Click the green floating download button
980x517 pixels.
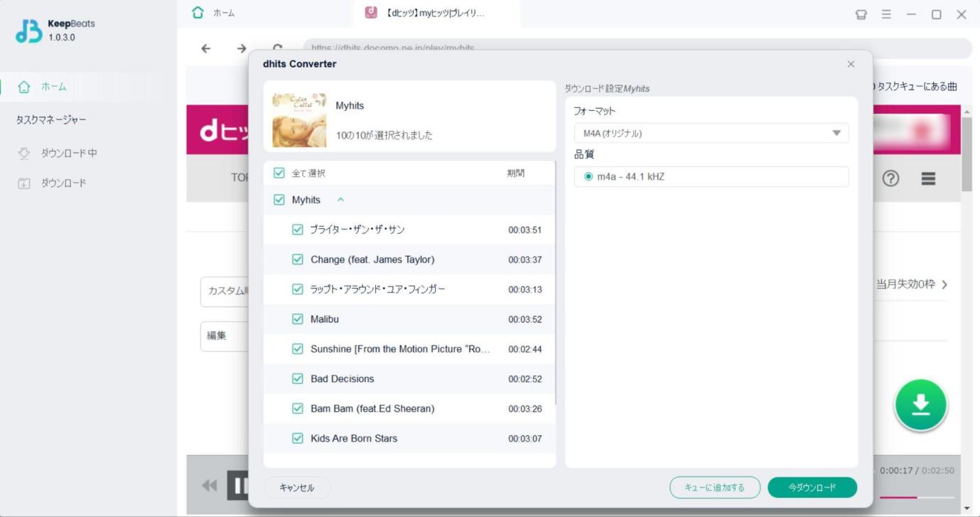(921, 405)
